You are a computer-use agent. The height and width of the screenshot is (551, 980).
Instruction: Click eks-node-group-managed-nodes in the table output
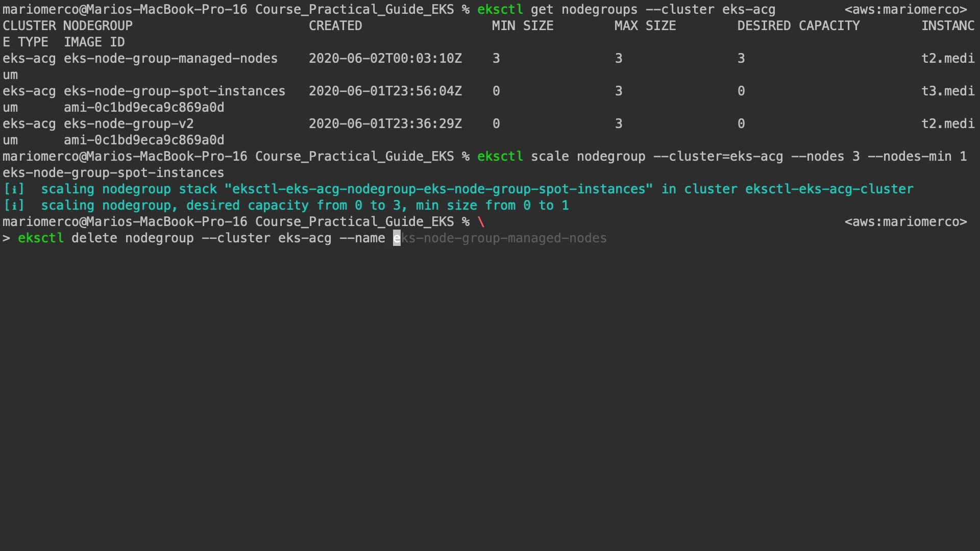[x=170, y=59]
